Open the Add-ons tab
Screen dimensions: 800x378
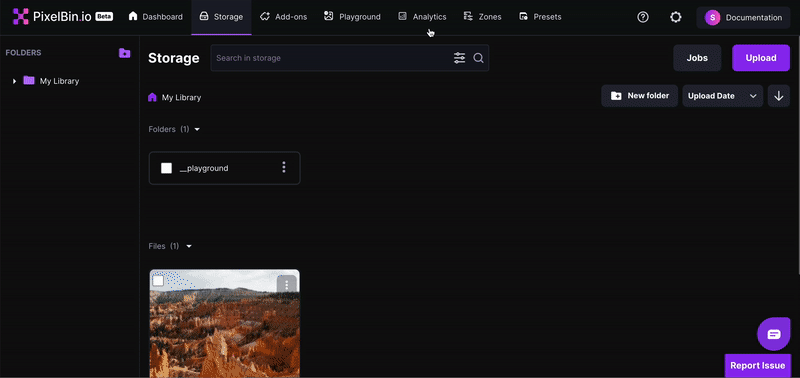(x=283, y=17)
